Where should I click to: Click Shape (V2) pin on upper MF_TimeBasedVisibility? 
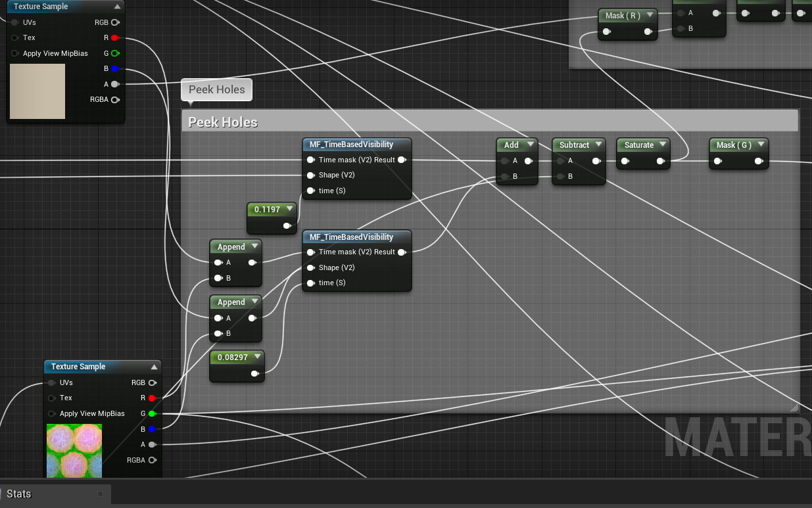310,175
